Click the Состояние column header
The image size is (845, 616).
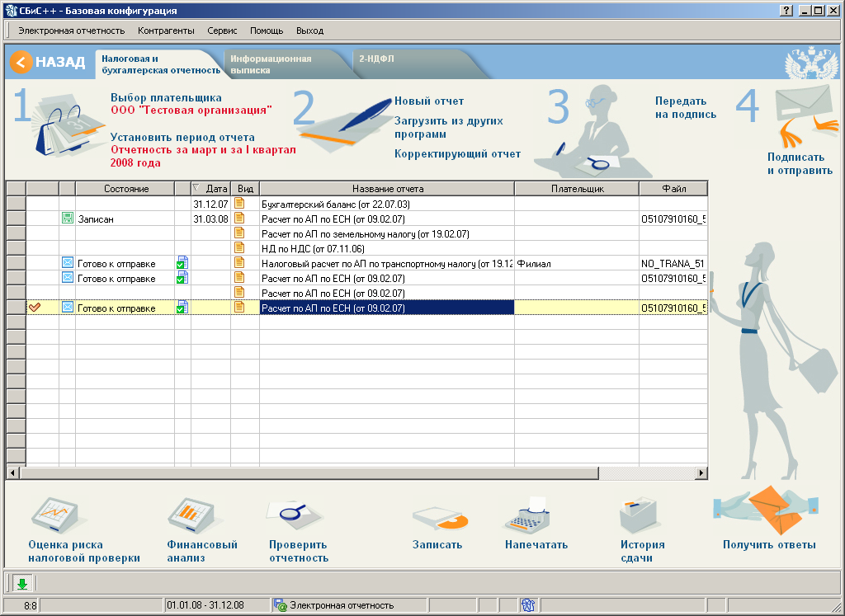(126, 189)
